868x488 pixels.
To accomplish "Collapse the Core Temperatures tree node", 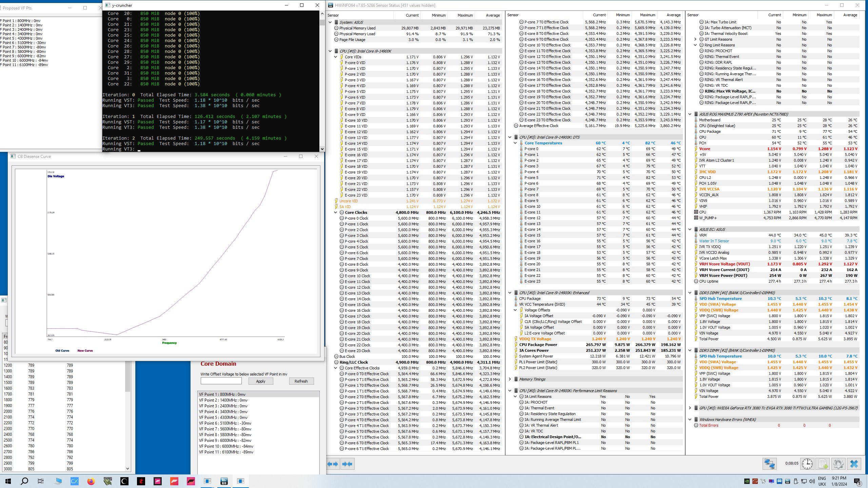I will pos(515,143).
